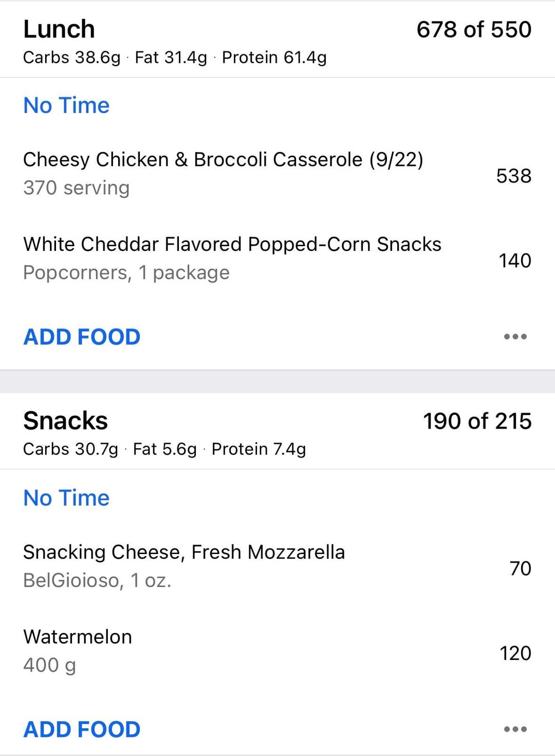Screen dimensions: 555x756
Task: Tap the 70 calorie value for mozzarella
Action: [x=520, y=568]
